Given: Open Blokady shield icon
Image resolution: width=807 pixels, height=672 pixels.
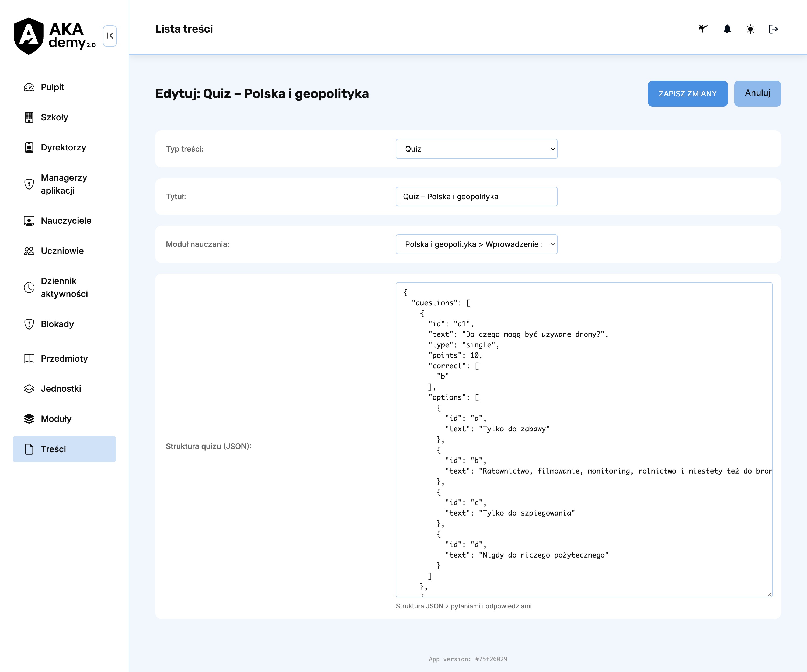Looking at the screenshot, I should point(29,324).
